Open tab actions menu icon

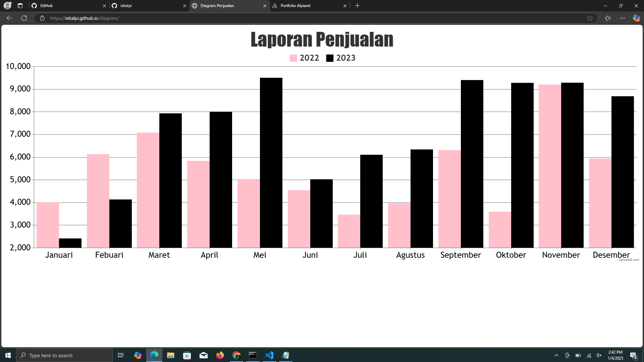20,6
